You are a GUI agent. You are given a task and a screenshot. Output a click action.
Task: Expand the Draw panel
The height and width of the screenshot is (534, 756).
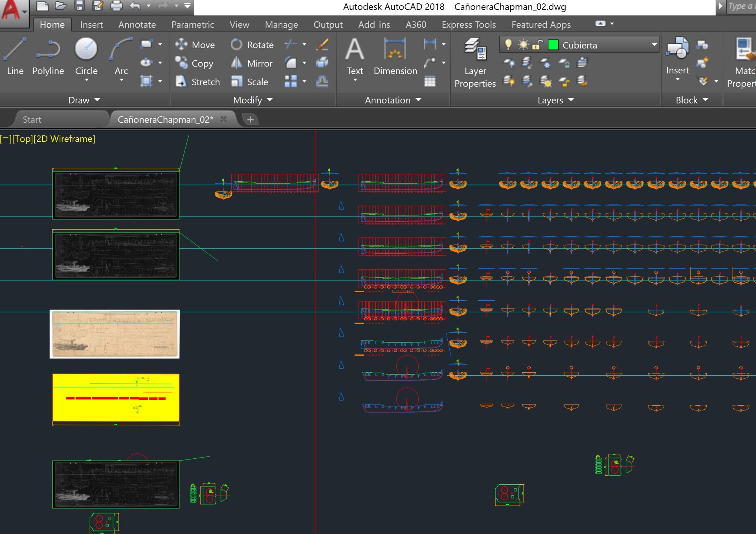coord(84,100)
